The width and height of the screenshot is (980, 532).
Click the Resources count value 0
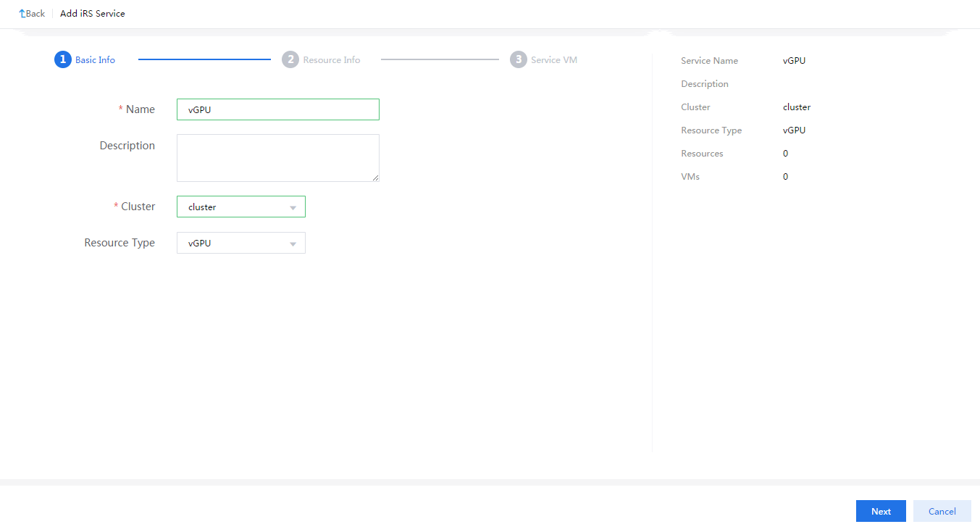786,154
